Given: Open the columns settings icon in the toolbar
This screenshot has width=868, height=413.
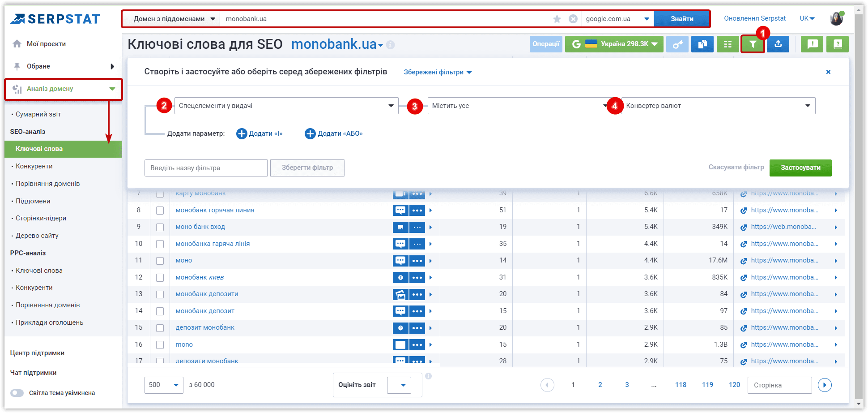Looking at the screenshot, I should [x=728, y=44].
